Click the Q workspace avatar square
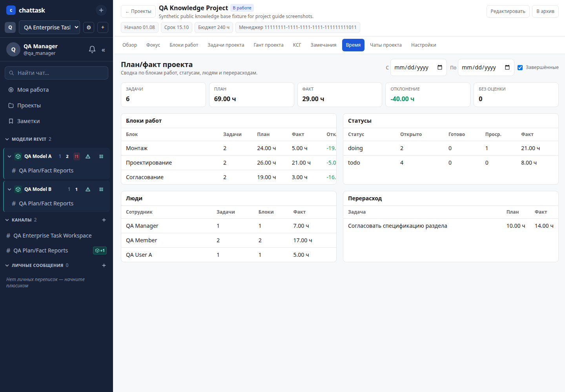The height and width of the screenshot is (392, 565). point(10,27)
